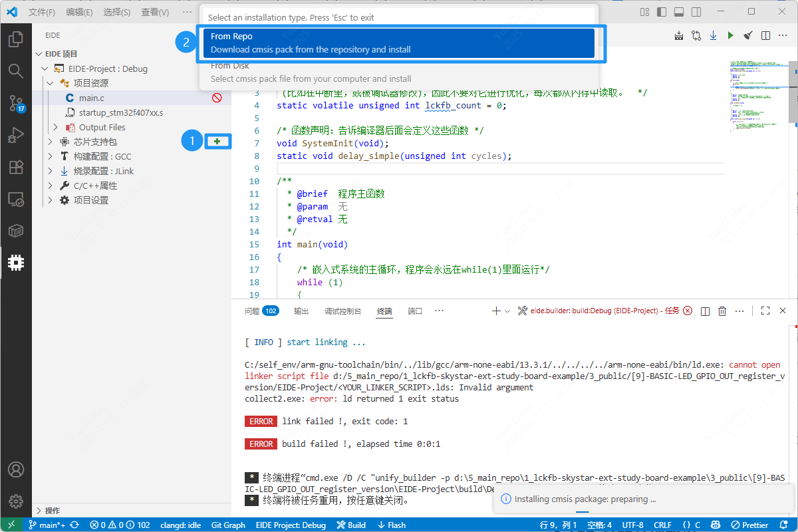
Task: Open the new terminal dropdown arrow
Action: (508, 311)
